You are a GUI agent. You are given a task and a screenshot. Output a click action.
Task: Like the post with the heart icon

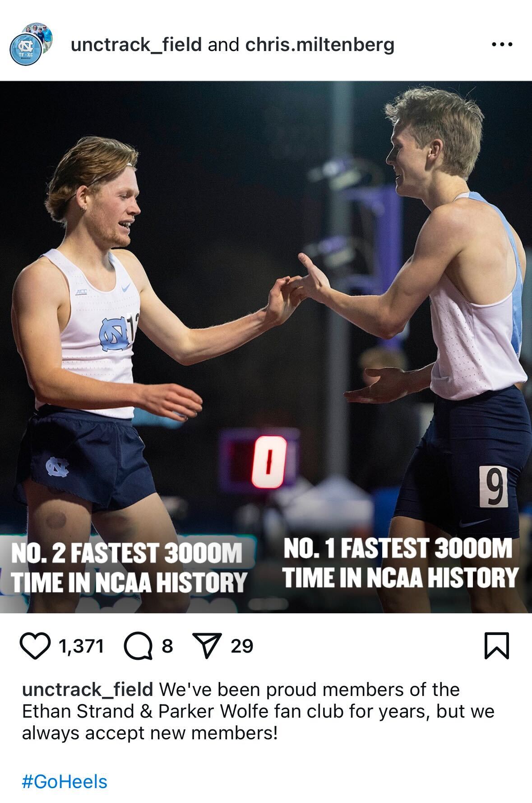[35, 646]
